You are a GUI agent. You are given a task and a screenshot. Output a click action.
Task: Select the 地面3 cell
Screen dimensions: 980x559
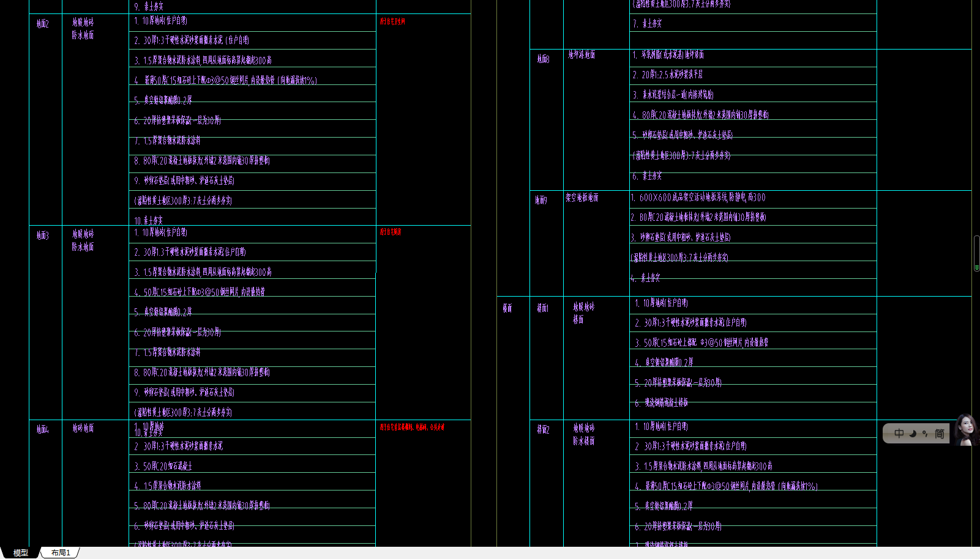[42, 235]
